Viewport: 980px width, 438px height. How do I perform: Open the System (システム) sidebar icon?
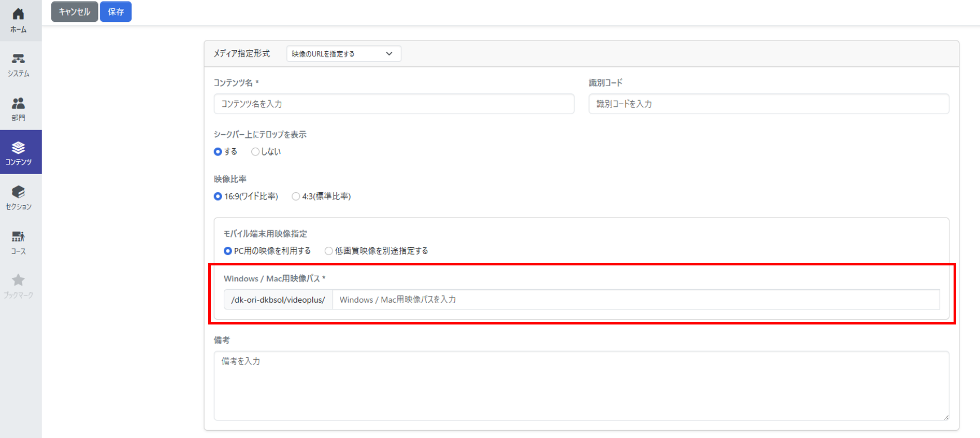pyautogui.click(x=18, y=59)
